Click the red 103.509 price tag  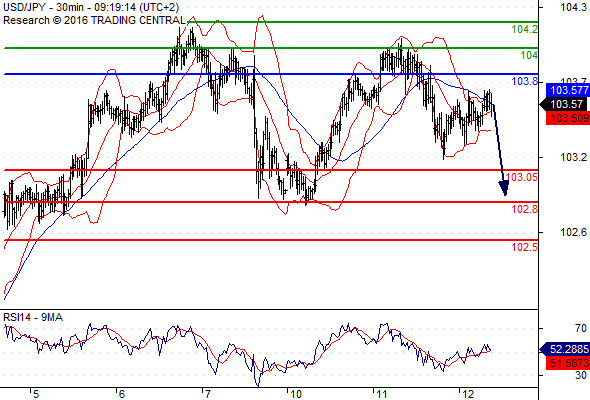567,118
